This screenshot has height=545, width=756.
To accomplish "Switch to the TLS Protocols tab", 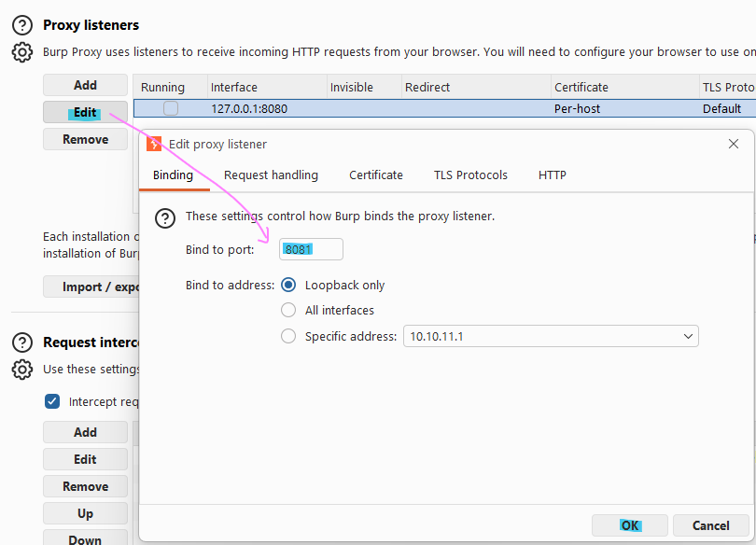I will tap(470, 175).
